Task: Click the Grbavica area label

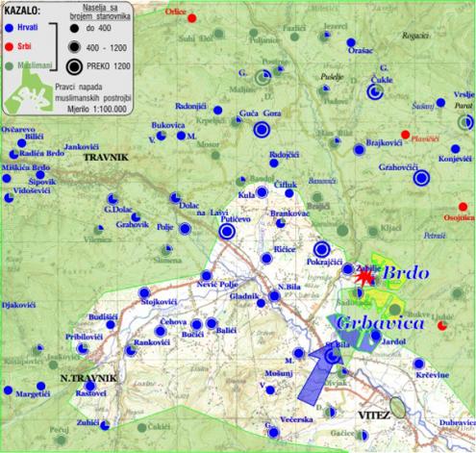Action: click(380, 323)
